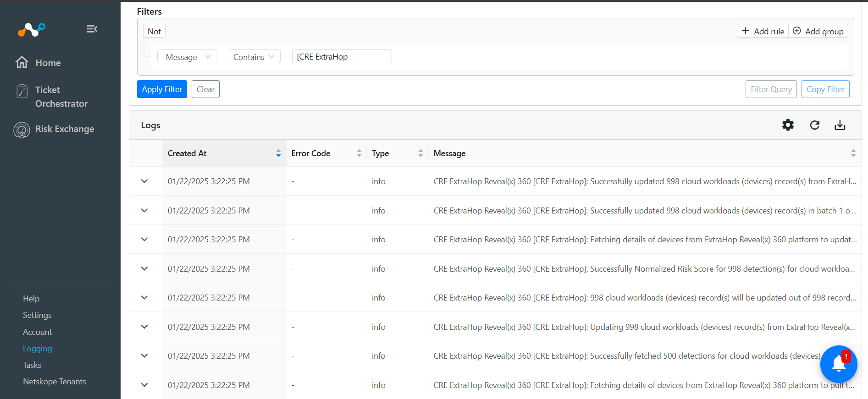Click the Logs panel heading

pyautogui.click(x=150, y=125)
